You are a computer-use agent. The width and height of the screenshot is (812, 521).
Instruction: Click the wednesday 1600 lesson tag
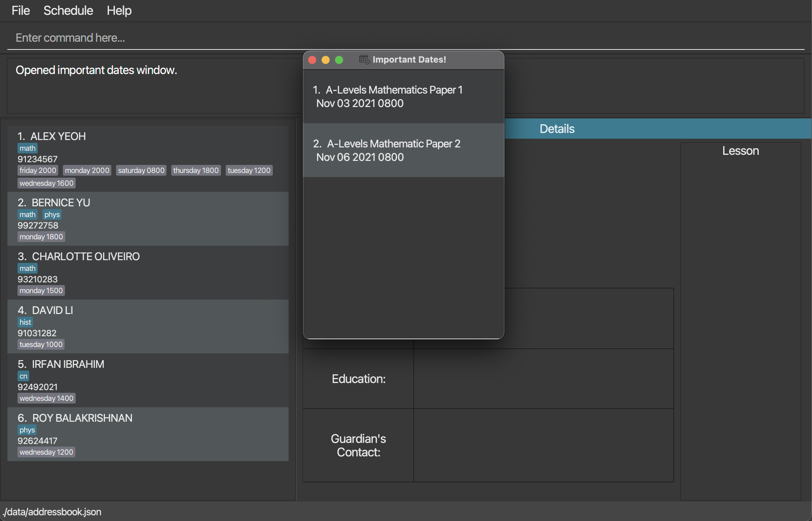[47, 183]
